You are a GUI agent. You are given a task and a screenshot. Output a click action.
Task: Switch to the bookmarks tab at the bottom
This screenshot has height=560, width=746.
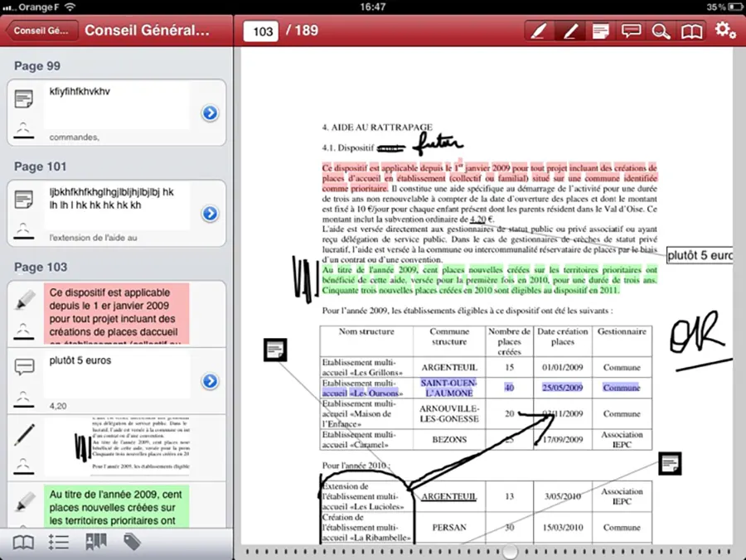click(95, 542)
